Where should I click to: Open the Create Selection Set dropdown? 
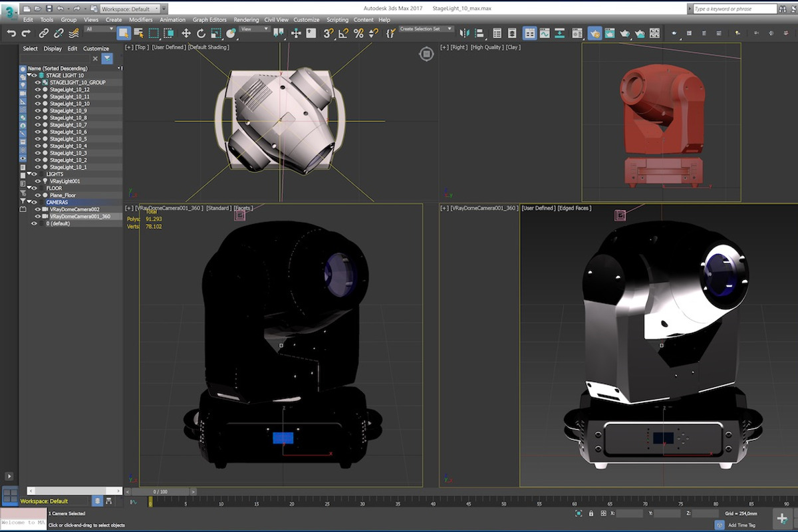426,29
